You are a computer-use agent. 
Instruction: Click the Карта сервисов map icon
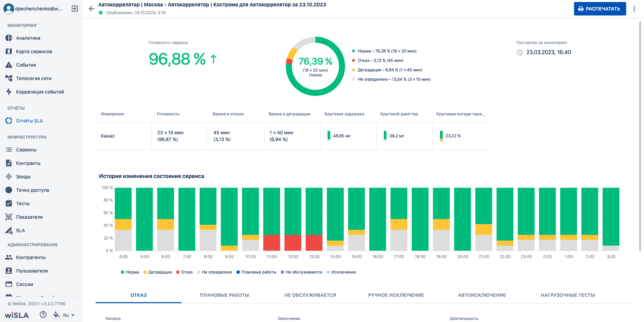[x=9, y=51]
